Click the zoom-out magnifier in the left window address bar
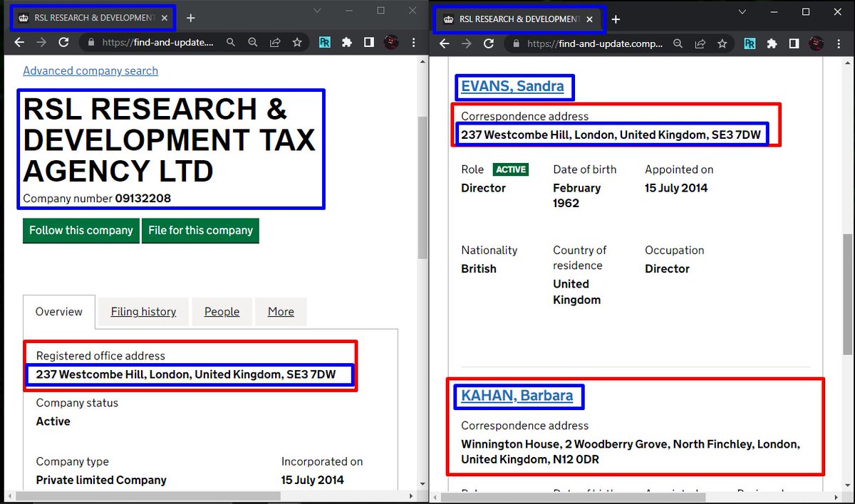 coord(252,43)
